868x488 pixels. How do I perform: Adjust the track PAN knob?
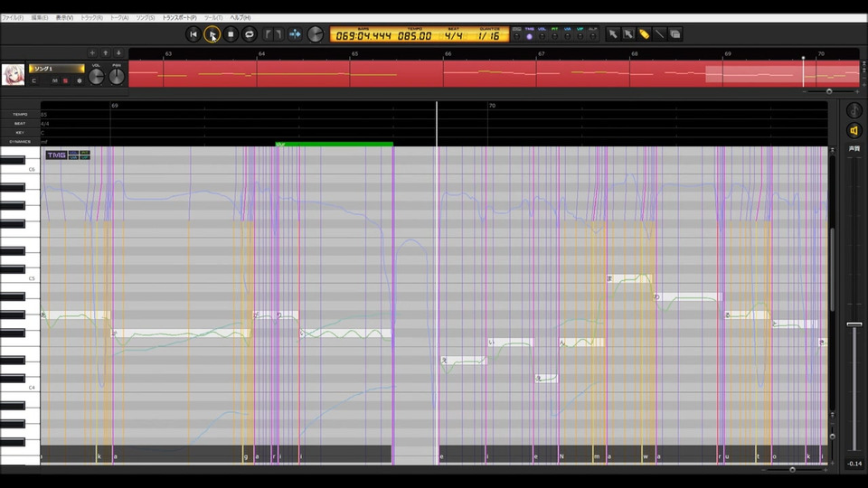pos(117,76)
